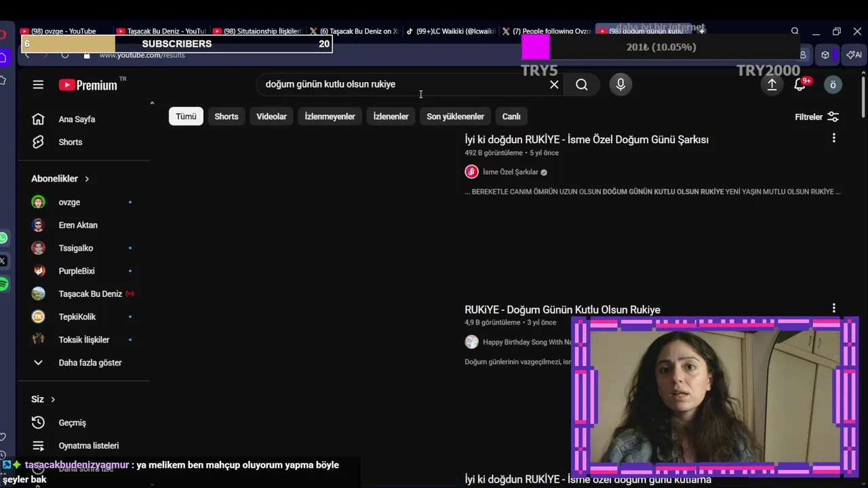Image resolution: width=868 pixels, height=488 pixels.
Task: Open the Happy Birthday Song channel avatar
Action: (x=471, y=342)
